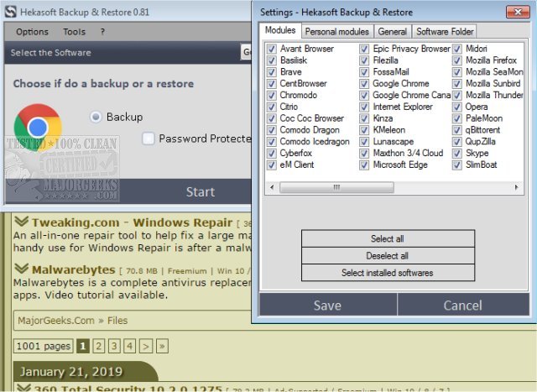Toggle the Mozilla Sunbird checkbox
Screen dimensions: 537x392
click(x=456, y=84)
